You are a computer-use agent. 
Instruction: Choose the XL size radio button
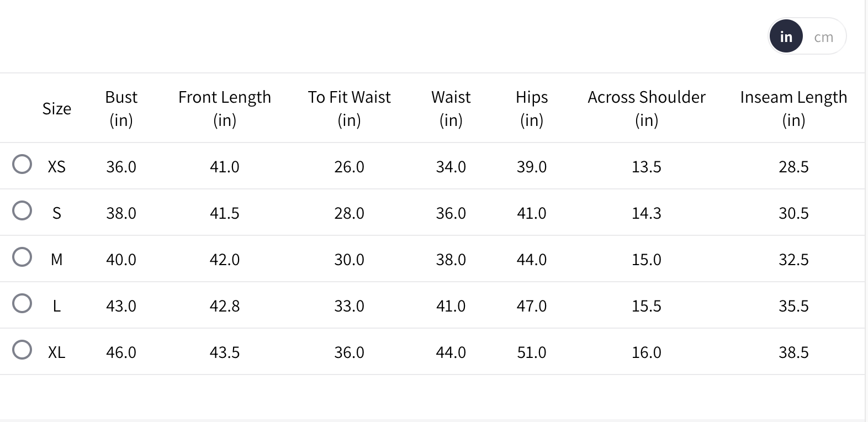tap(22, 350)
